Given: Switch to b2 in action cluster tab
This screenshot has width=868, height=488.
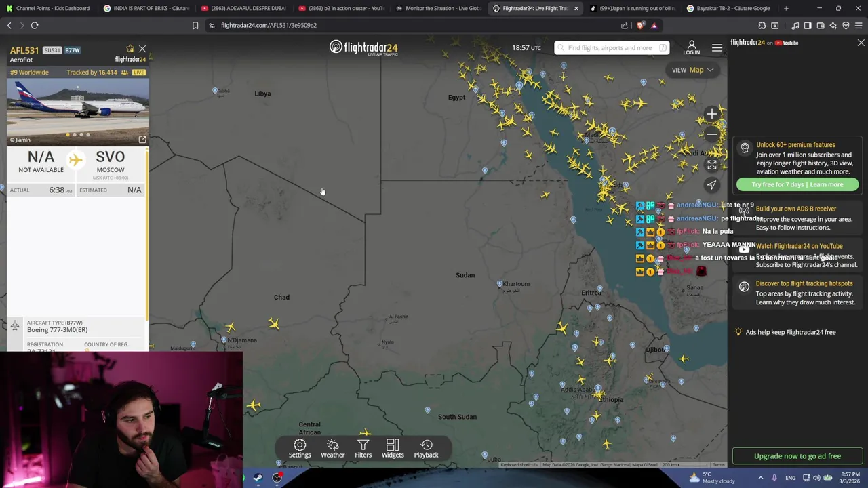Looking at the screenshot, I should [340, 8].
